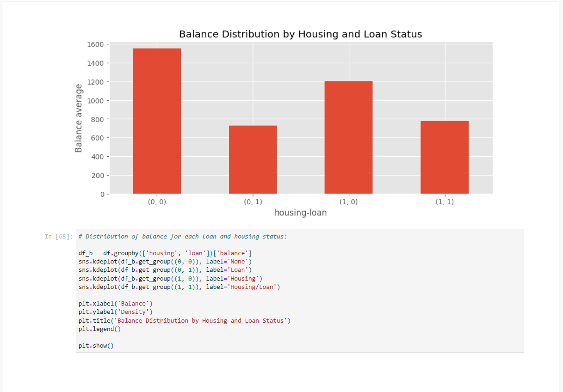Place cursor on plt.xlabel('Balance') line
The height and width of the screenshot is (392, 563).
[x=115, y=304]
